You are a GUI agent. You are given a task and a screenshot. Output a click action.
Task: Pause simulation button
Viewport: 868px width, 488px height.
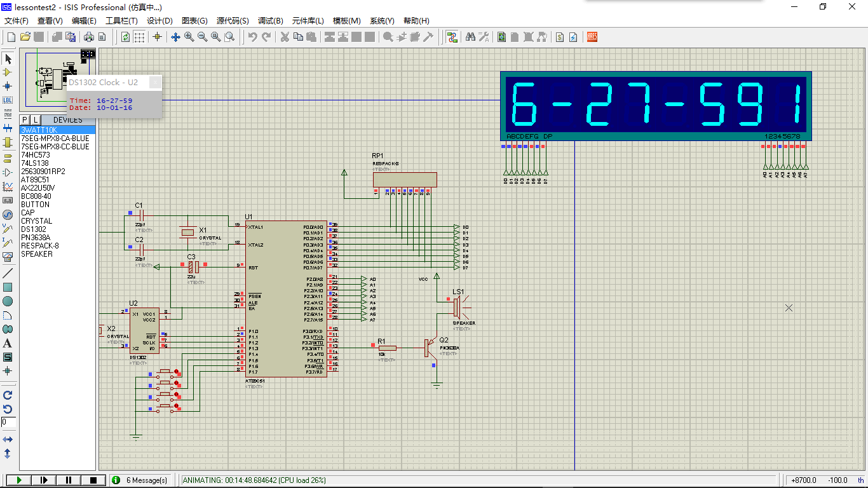pos(69,480)
